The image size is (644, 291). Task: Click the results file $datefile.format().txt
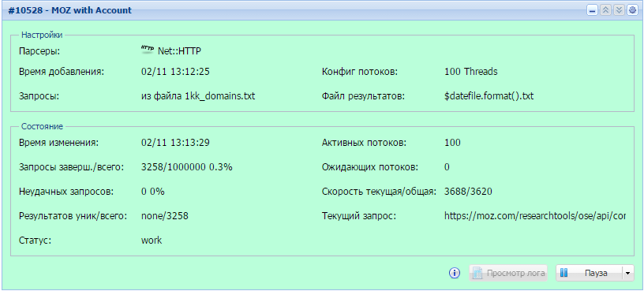point(489,96)
